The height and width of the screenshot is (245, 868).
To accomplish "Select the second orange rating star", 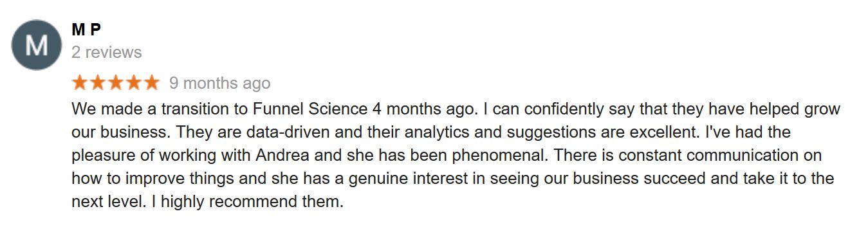I will coord(98,83).
